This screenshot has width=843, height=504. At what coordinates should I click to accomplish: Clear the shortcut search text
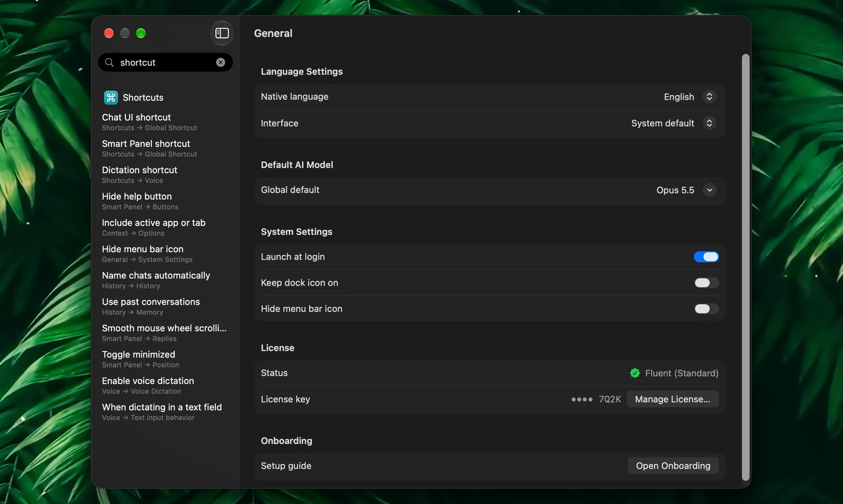point(221,62)
